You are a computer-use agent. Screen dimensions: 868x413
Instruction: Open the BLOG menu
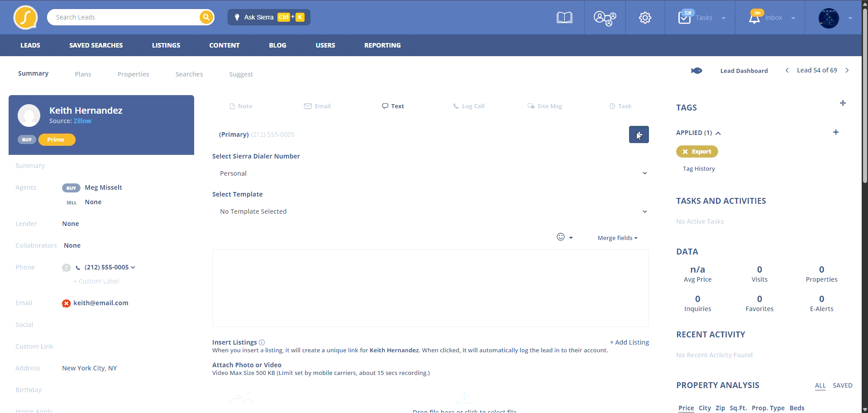tap(277, 45)
